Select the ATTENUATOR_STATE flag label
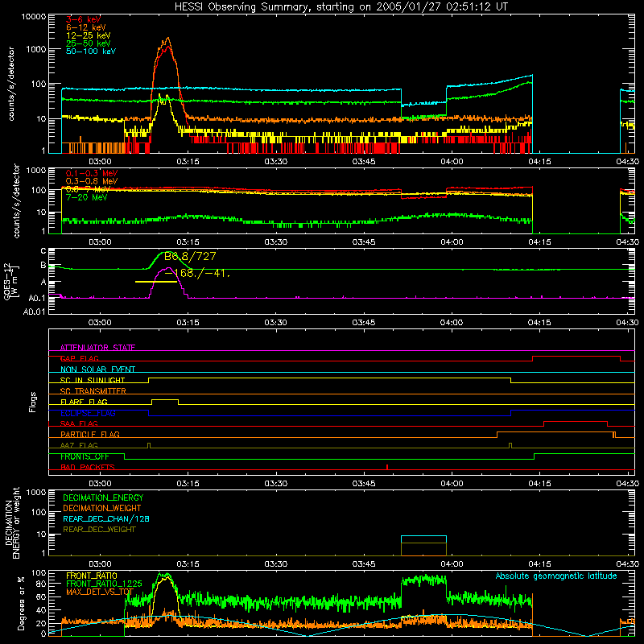Image resolution: width=644 pixels, height=644 pixels. [97, 348]
